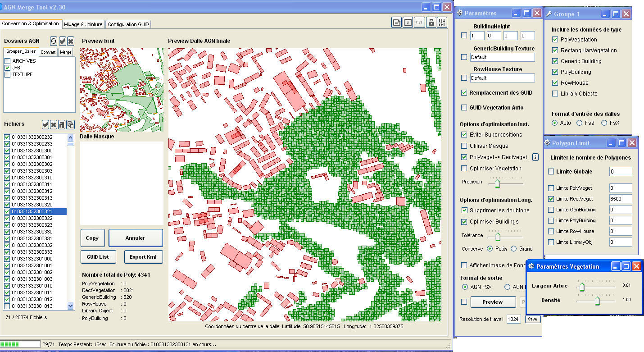Click the uncheck-all X icon next to Fichiers
The width and height of the screenshot is (644, 352).
point(54,124)
